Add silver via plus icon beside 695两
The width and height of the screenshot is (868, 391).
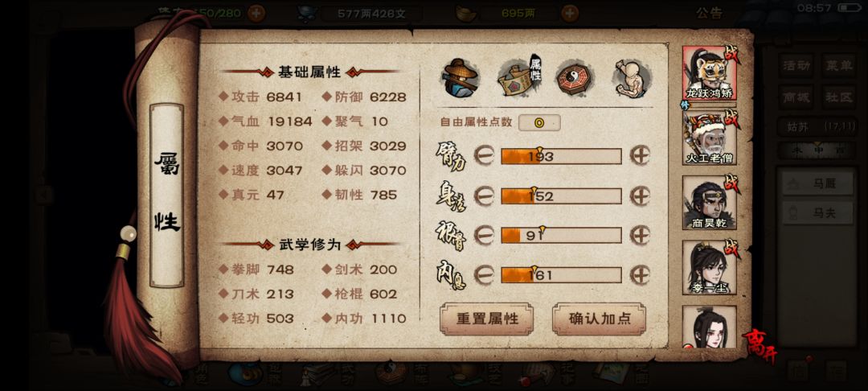point(570,13)
